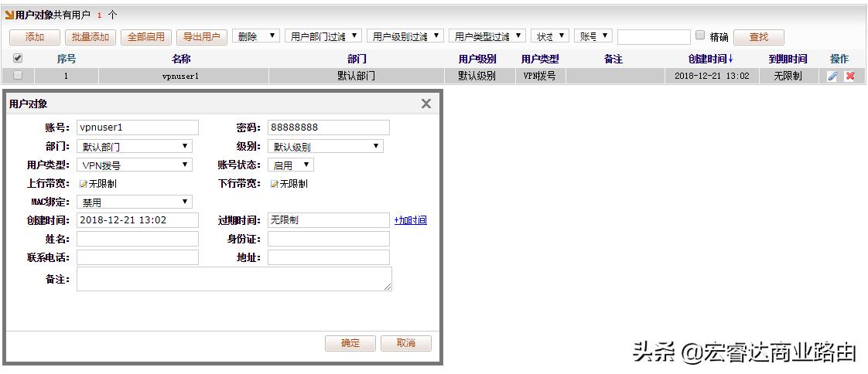Click the VPN拨号 cell in table row
Image resolution: width=868 pixels, height=374 pixels.
tap(539, 76)
